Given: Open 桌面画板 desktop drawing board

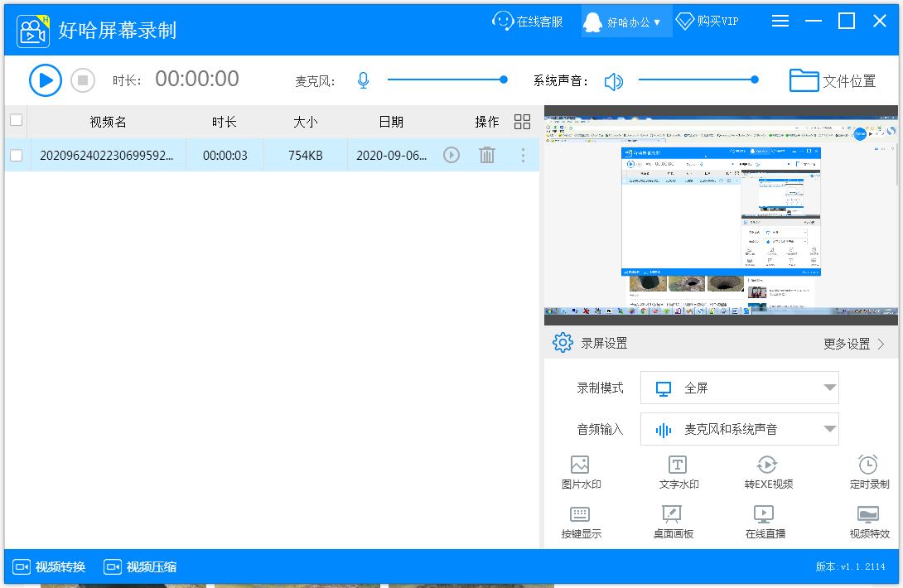Looking at the screenshot, I should pos(673,523).
